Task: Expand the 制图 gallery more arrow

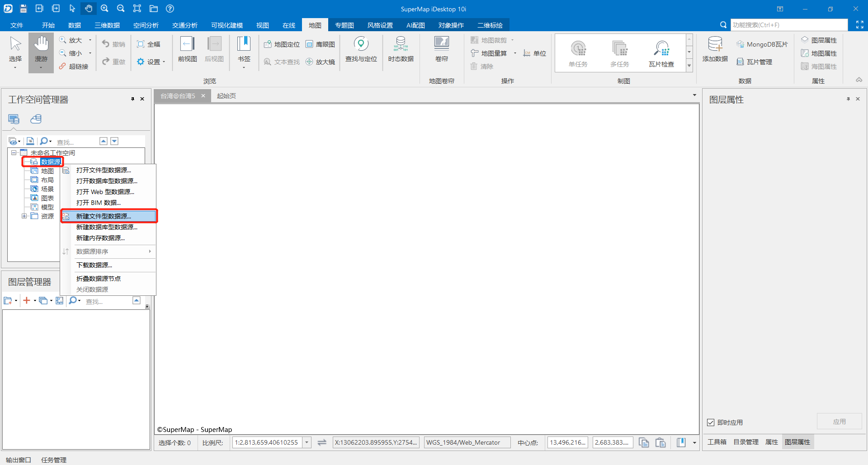Action: [x=689, y=66]
